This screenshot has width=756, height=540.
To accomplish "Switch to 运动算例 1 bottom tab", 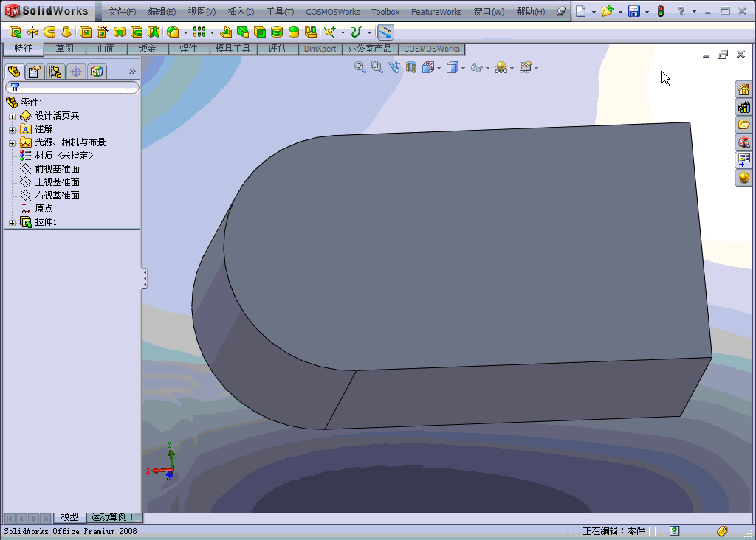I will (x=112, y=518).
